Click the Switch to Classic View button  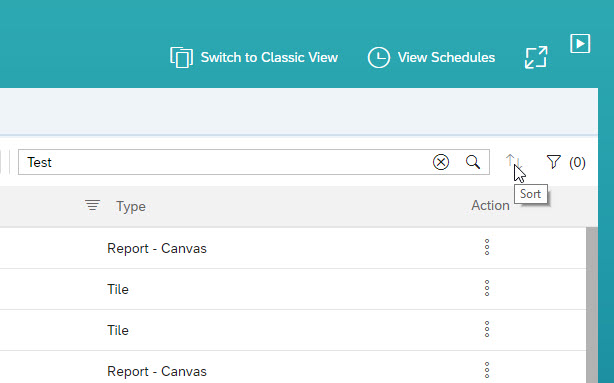(x=254, y=58)
